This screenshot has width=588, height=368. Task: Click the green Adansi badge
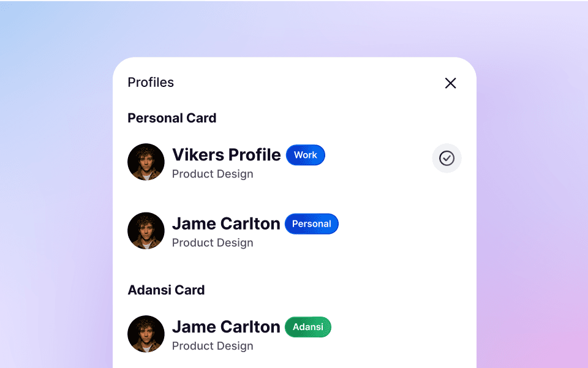click(307, 327)
